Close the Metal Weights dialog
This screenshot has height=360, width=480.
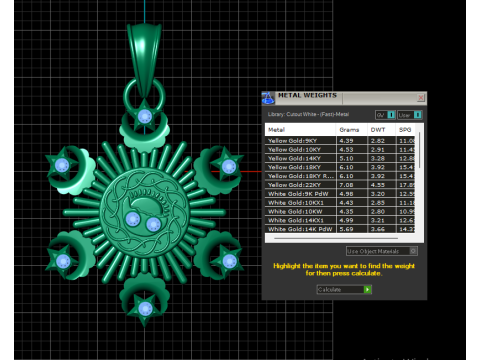click(x=421, y=97)
